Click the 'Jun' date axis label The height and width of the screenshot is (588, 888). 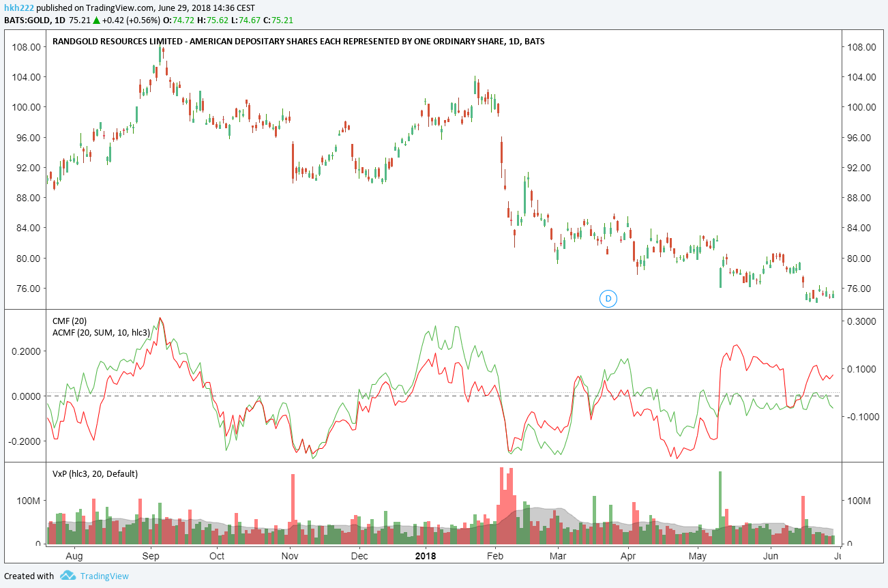pos(771,556)
